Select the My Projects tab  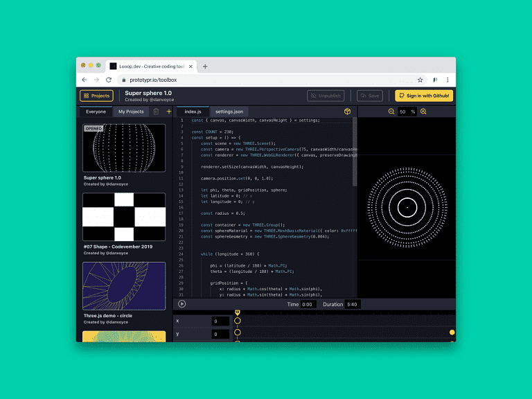[x=131, y=112]
